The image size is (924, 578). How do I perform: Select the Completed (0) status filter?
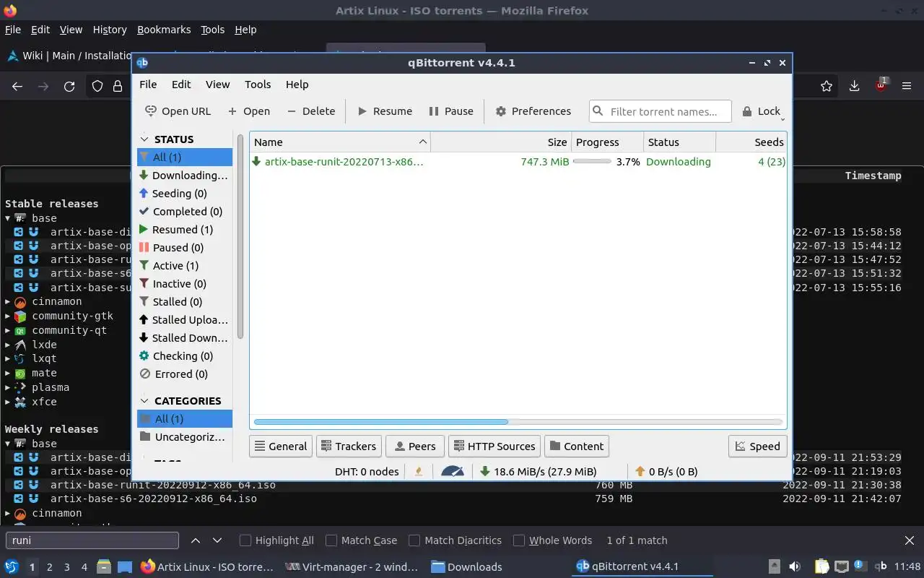click(x=185, y=212)
